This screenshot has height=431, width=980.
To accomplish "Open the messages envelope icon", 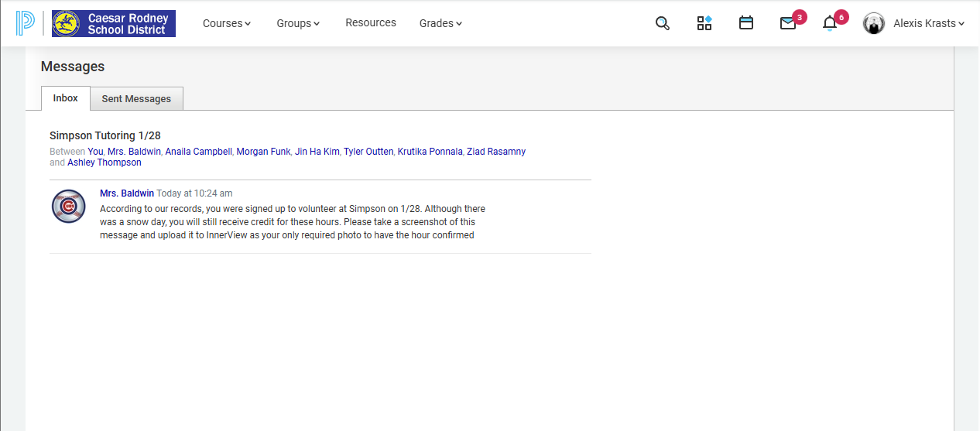I will point(788,23).
